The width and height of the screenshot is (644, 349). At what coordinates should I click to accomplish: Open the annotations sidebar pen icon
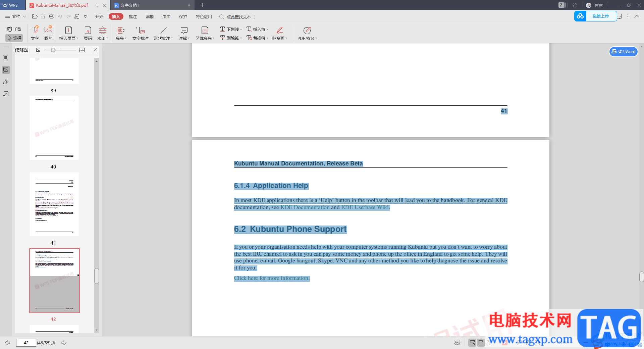pos(6,82)
